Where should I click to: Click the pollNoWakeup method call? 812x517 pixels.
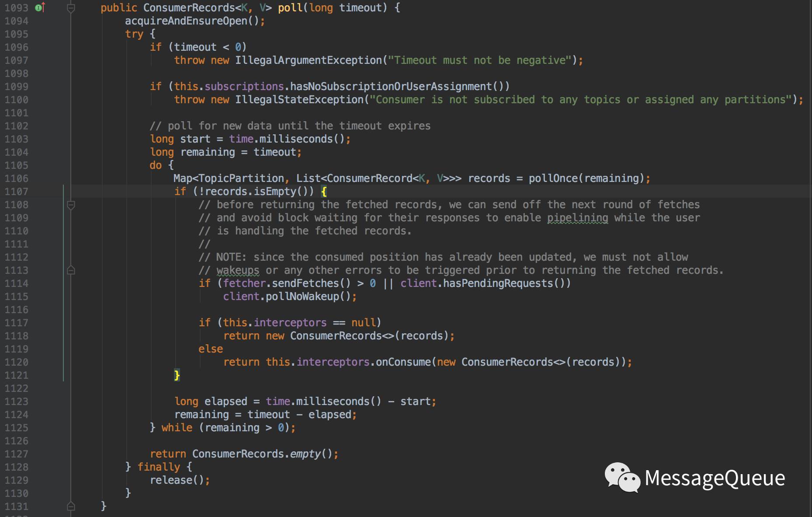coord(302,297)
